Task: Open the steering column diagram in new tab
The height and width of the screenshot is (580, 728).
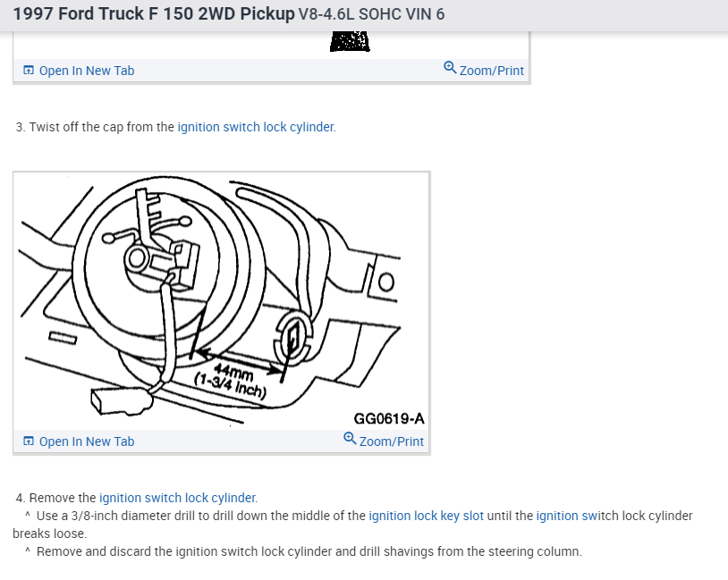Action: click(79, 441)
